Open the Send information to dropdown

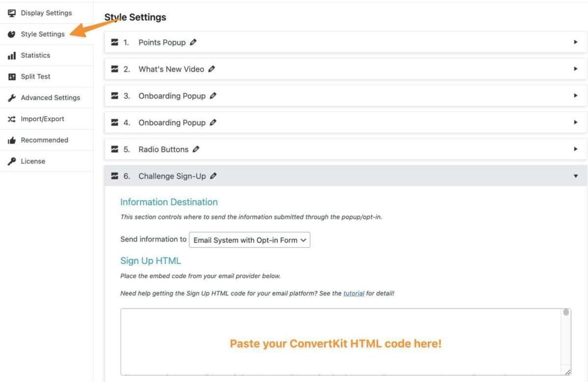pos(249,240)
